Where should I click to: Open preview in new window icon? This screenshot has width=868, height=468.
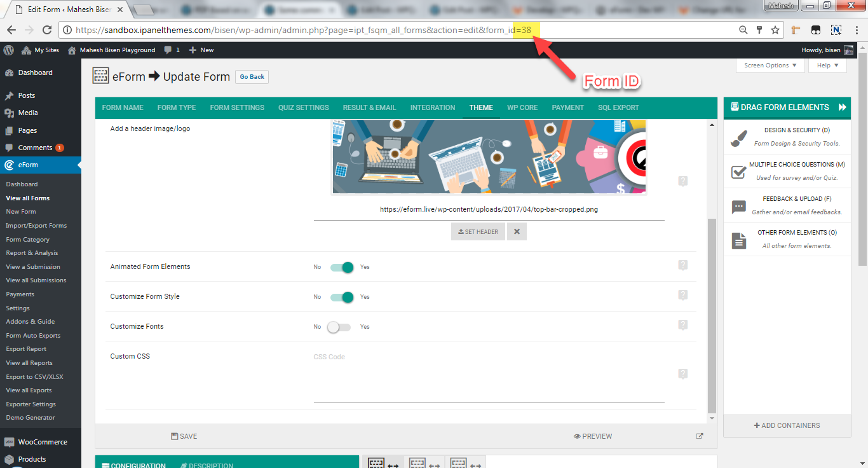click(700, 436)
